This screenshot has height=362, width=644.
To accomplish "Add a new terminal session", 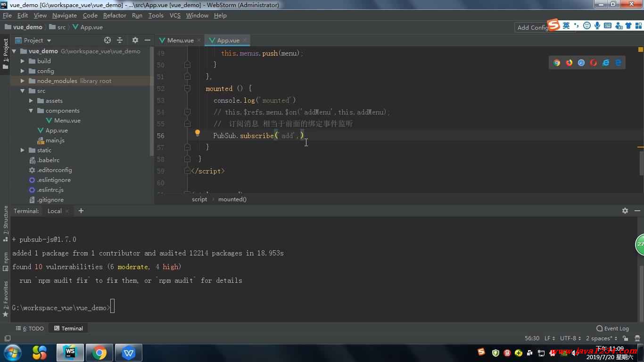I will (81, 211).
